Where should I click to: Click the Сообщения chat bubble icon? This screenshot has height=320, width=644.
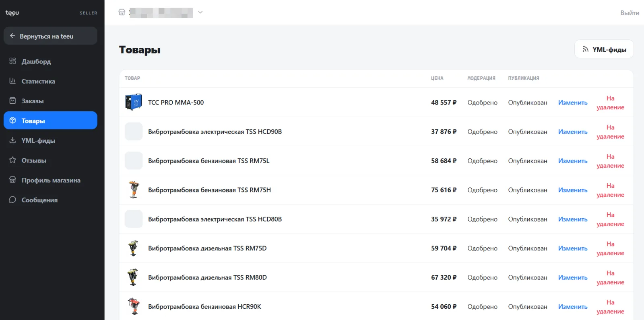(x=12, y=200)
